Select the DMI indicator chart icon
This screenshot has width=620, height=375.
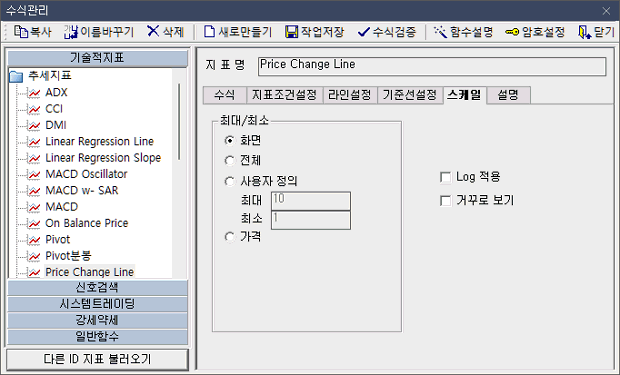34,125
